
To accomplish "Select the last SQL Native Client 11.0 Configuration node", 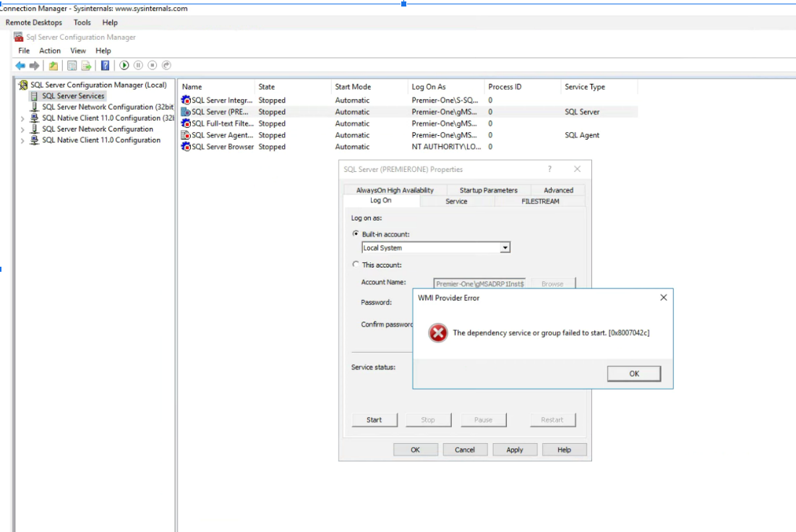I will [101, 140].
